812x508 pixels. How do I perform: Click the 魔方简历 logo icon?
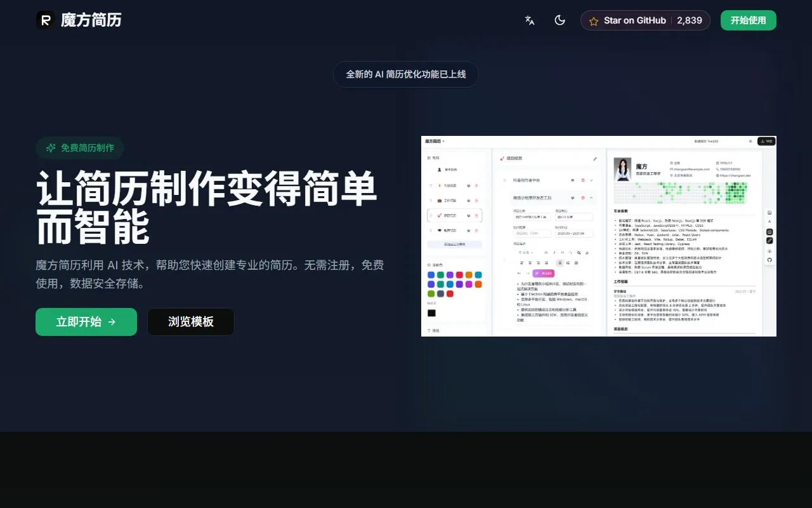pyautogui.click(x=45, y=20)
